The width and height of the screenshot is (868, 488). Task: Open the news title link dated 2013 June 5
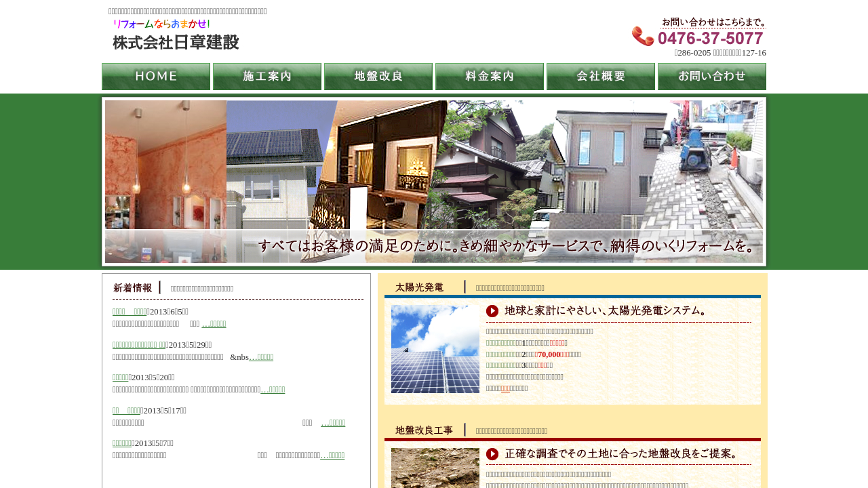coord(130,312)
